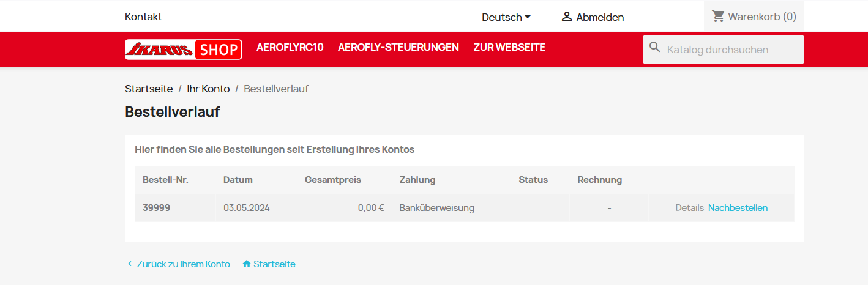Open the AEROFLYRC10 menu item

[290, 47]
